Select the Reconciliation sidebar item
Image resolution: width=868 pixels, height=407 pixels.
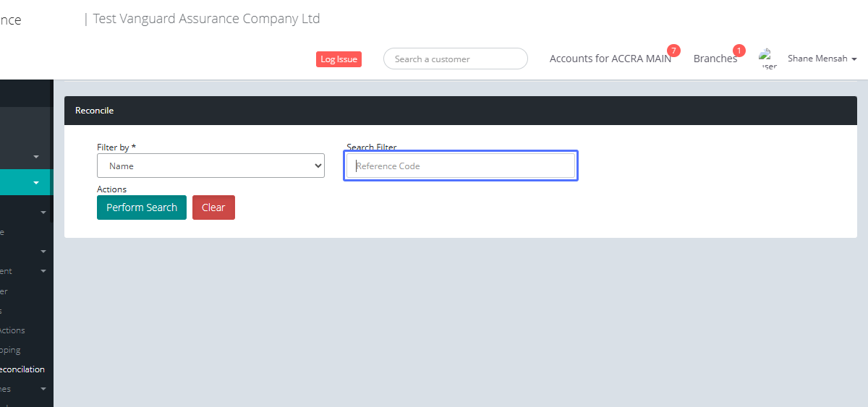[22, 369]
